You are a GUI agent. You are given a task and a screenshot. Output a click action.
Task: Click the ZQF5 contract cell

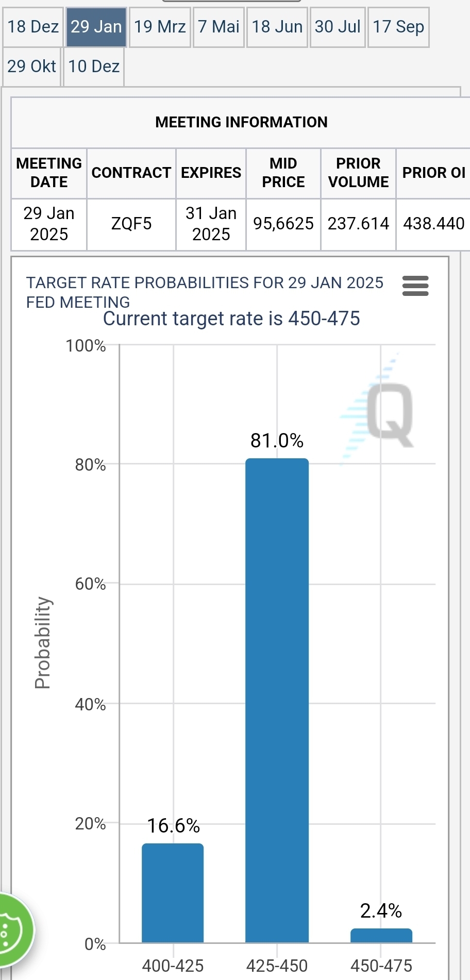(131, 224)
